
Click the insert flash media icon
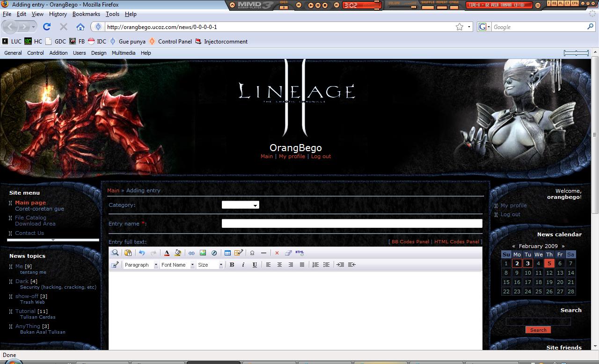pyautogui.click(x=214, y=253)
